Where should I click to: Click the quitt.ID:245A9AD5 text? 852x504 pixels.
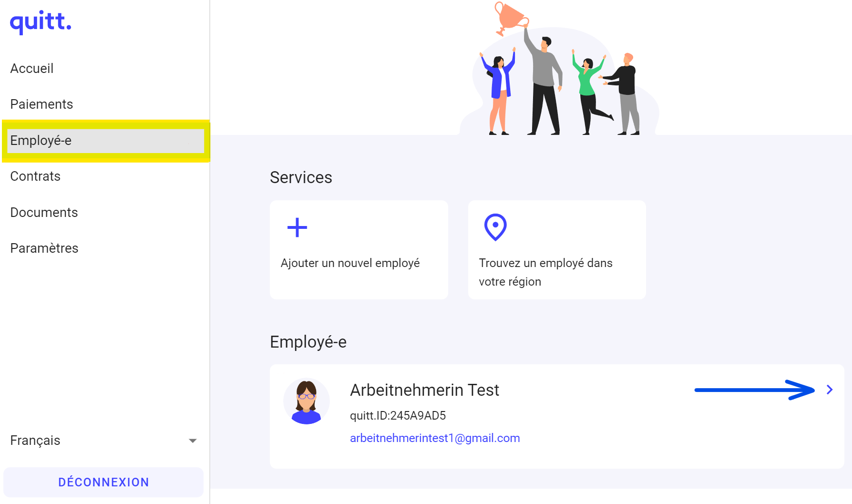tap(398, 416)
